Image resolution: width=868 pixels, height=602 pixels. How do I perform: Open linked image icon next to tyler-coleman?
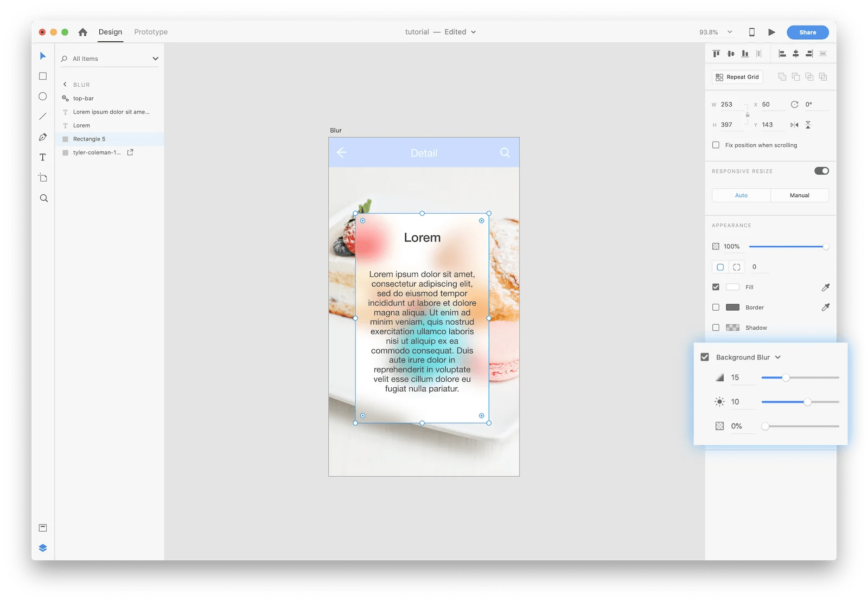pos(130,152)
